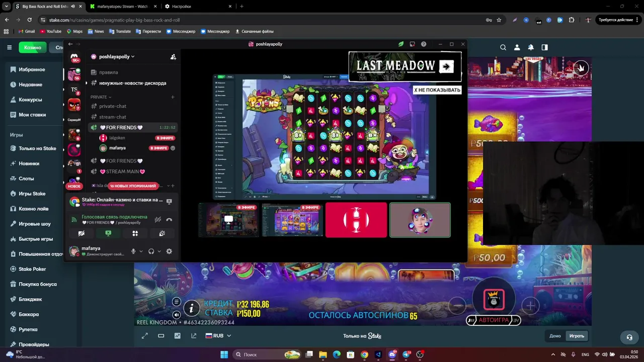Open the Stake hamburger menu

9,47
